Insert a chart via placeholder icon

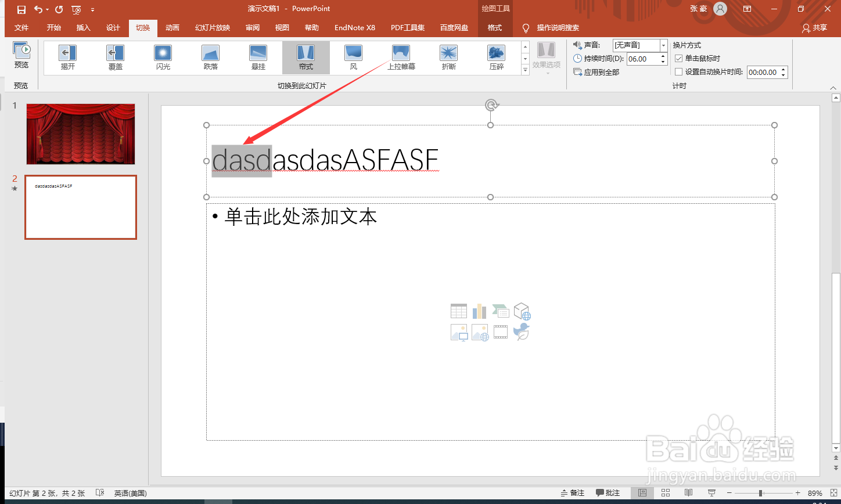point(479,311)
